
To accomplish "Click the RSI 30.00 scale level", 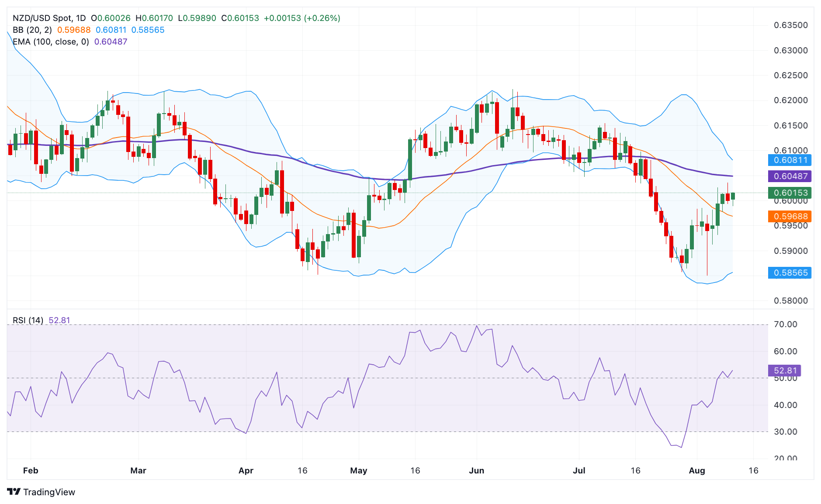I will pyautogui.click(x=786, y=432).
